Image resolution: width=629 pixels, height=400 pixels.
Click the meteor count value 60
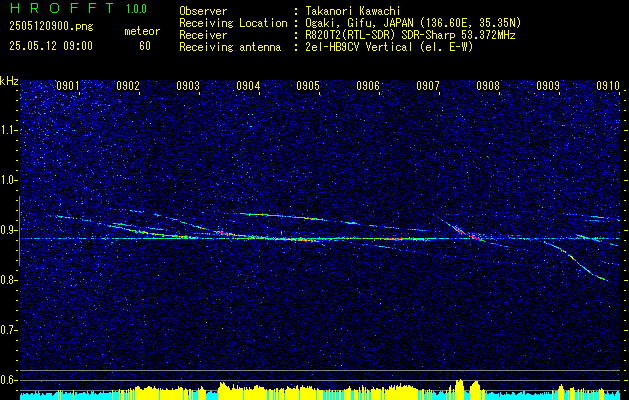(x=145, y=46)
